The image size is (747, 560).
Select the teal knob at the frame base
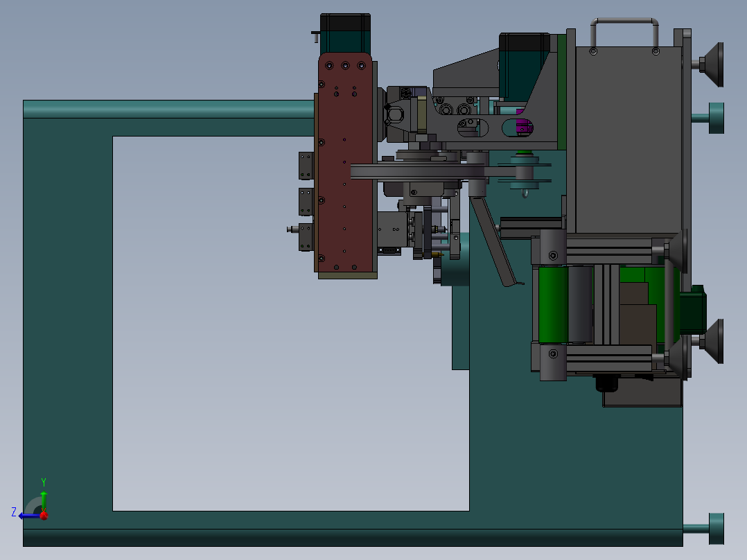click(x=716, y=529)
